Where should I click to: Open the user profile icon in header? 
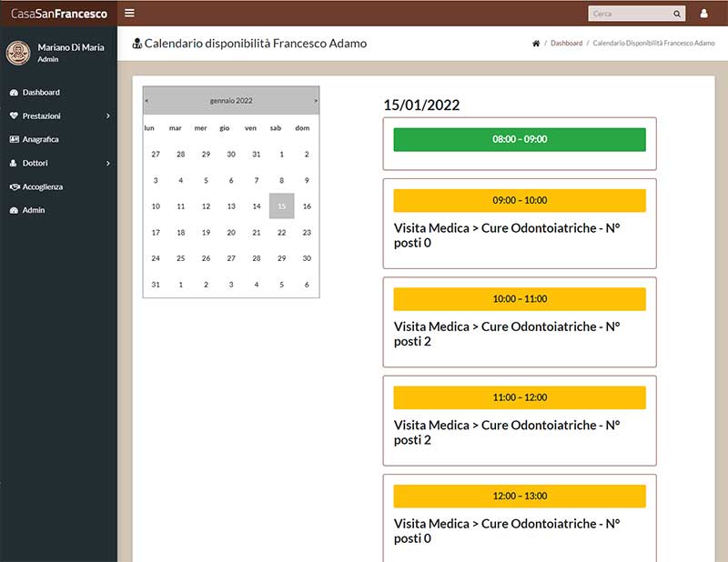703,14
